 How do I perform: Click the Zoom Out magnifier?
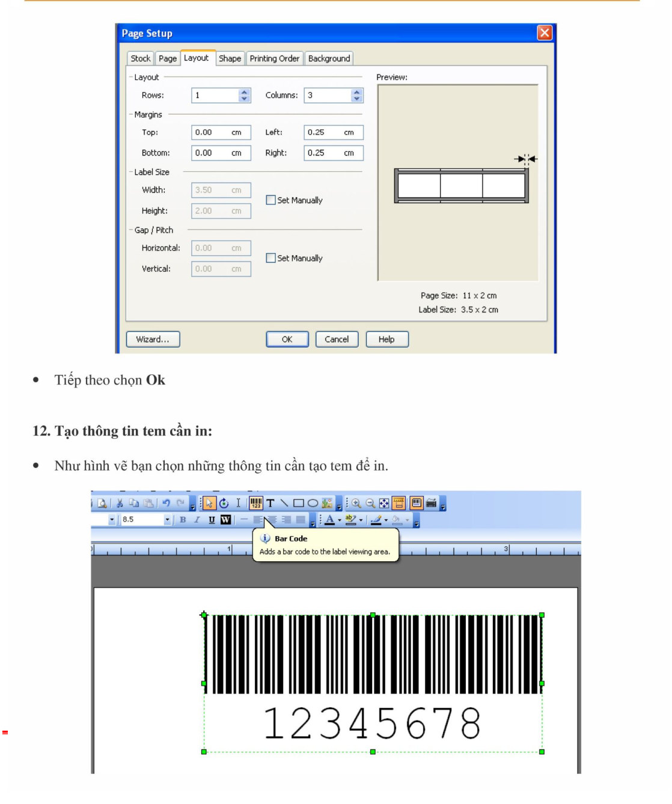(371, 504)
